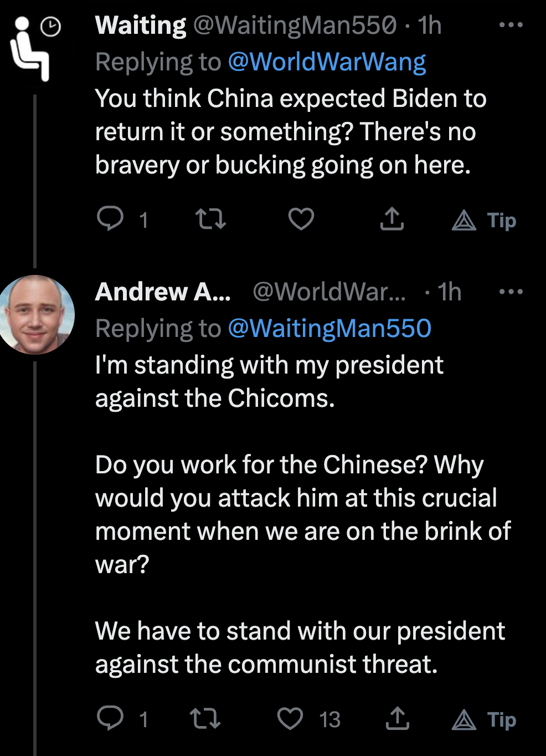Reply to Andrew's tweet about Chicoms

point(110,718)
